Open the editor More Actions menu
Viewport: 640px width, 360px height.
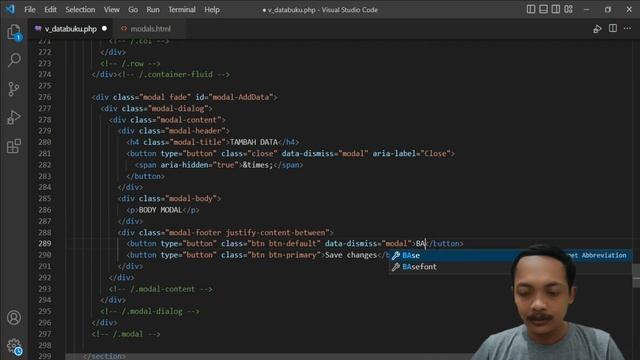(627, 29)
